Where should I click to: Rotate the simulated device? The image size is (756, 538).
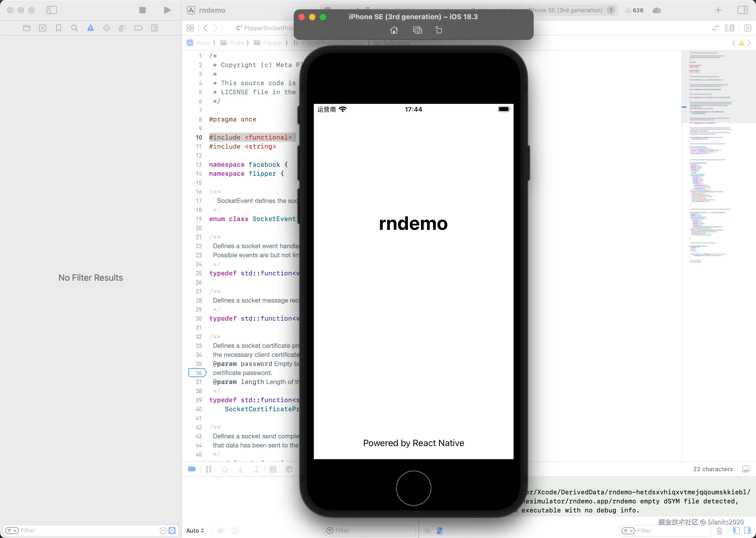[x=438, y=30]
